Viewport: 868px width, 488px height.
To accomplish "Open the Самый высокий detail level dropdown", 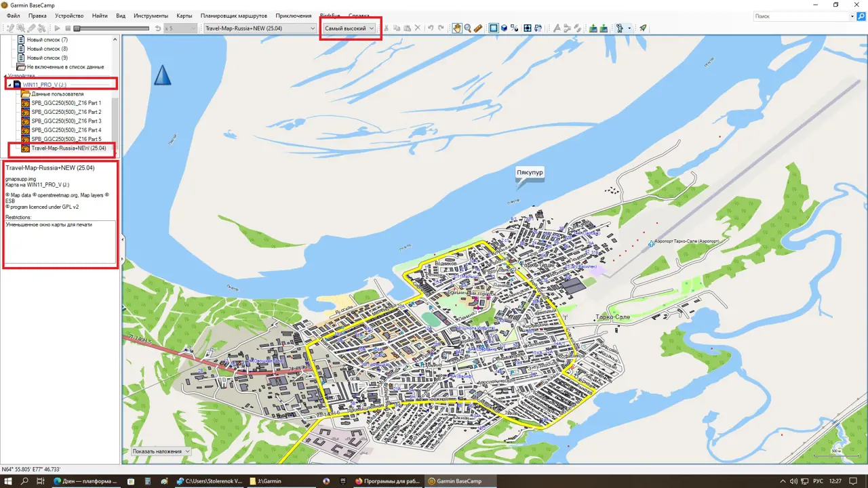I will (x=349, y=28).
